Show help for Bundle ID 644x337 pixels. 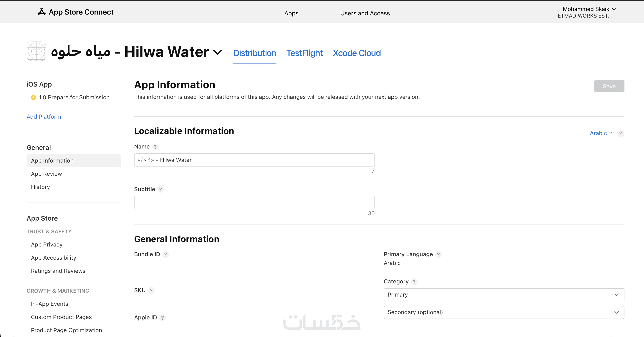click(165, 254)
